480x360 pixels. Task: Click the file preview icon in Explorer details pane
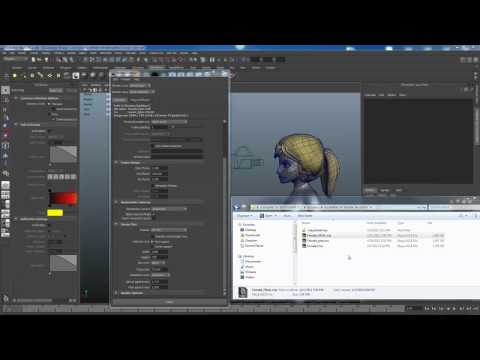(x=243, y=292)
